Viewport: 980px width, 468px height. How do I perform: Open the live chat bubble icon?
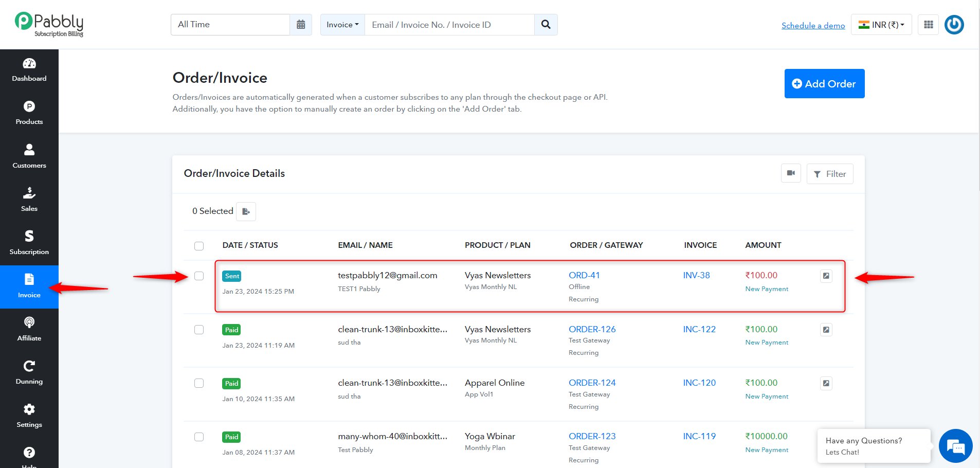click(956, 446)
